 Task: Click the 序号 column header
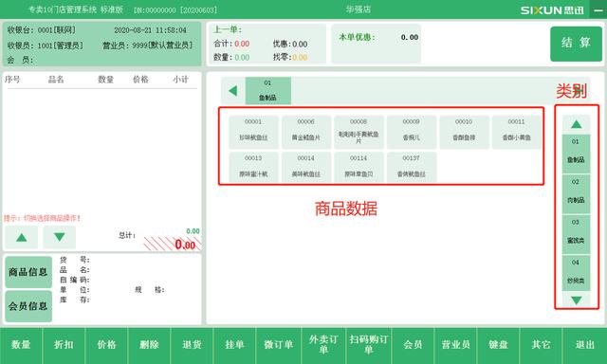tap(12, 80)
